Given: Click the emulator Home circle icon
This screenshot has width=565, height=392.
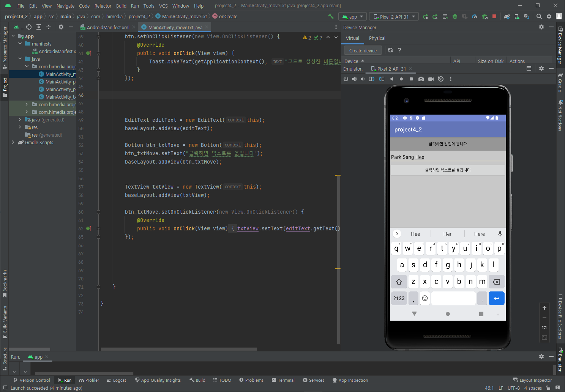Looking at the screenshot, I should tap(401, 79).
